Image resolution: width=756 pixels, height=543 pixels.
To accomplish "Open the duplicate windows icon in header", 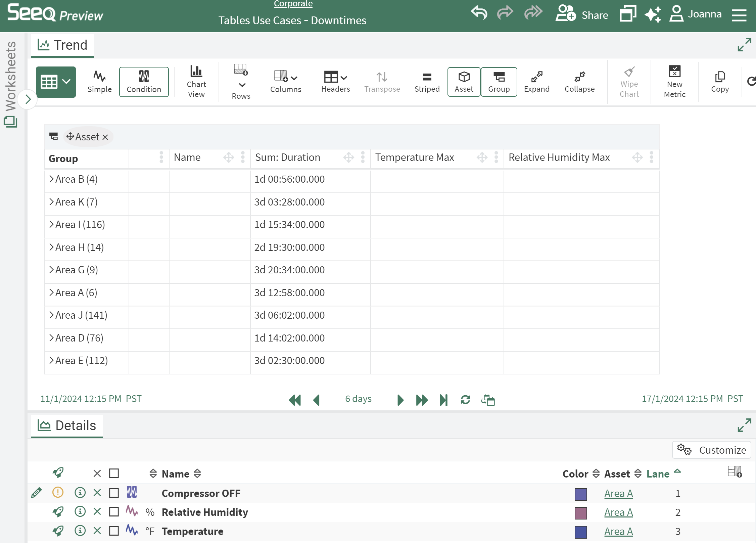I will point(628,14).
